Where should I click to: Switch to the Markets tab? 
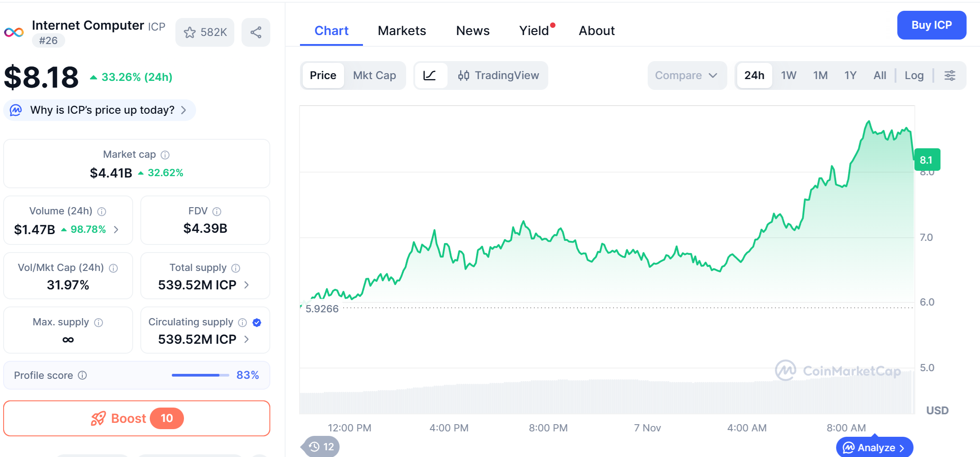coord(402,31)
